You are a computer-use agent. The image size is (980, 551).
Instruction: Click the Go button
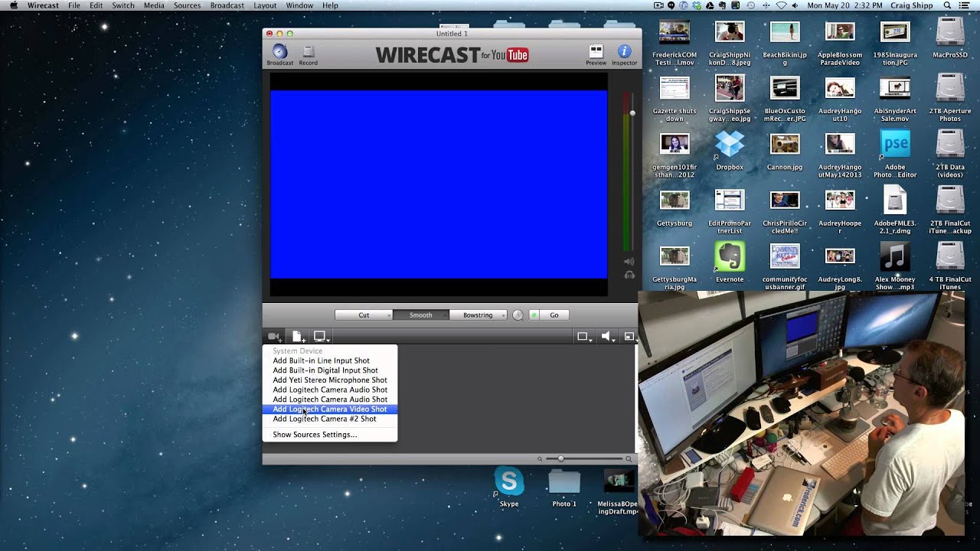tap(554, 315)
